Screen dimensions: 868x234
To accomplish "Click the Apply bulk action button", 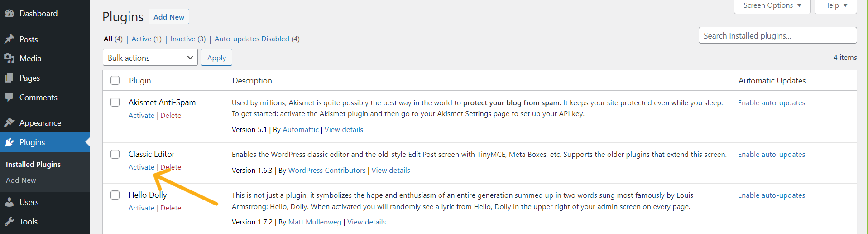I will [216, 58].
